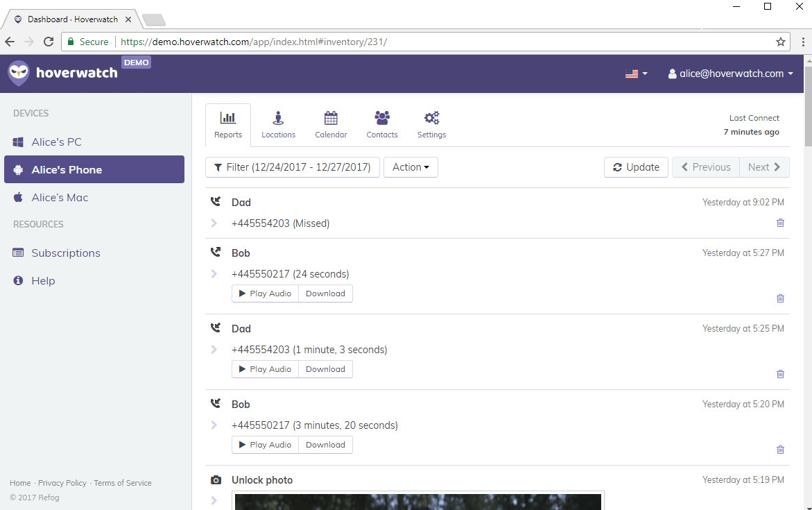The height and width of the screenshot is (510, 812).
Task: Delete the Dad call from 5:25 PM
Action: pyautogui.click(x=780, y=374)
